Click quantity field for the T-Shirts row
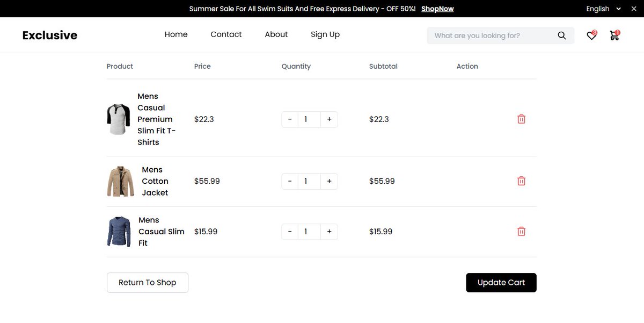Screen dimensions: 644x323 (x=309, y=119)
